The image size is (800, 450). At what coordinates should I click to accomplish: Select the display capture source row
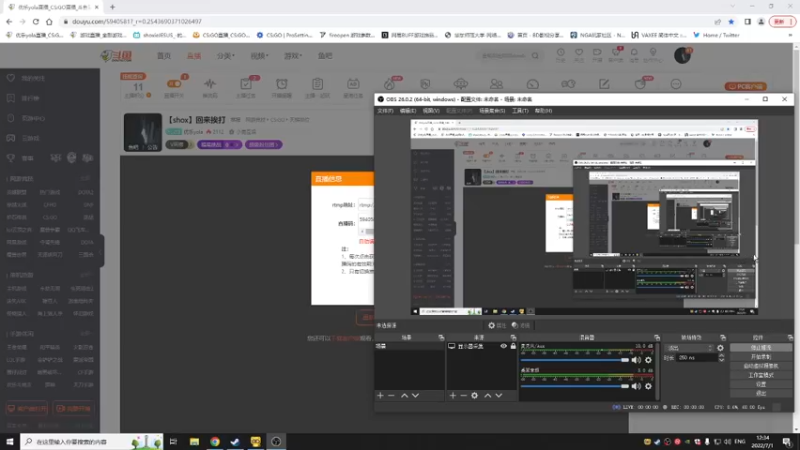(482, 346)
